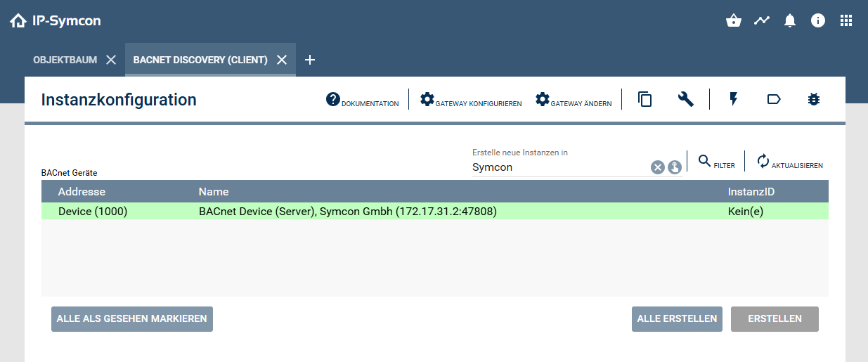Clear the Symcon location field
Screen dimensions: 868x362
click(x=657, y=167)
